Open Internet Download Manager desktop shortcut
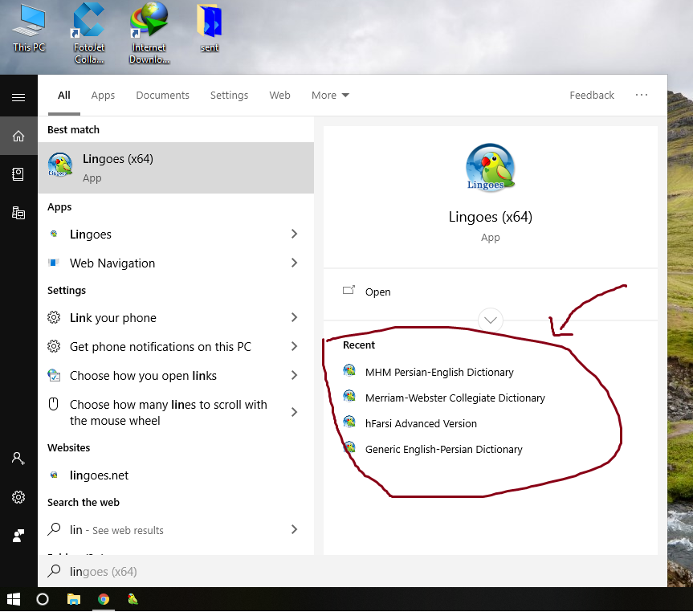693x616 pixels. tap(149, 33)
